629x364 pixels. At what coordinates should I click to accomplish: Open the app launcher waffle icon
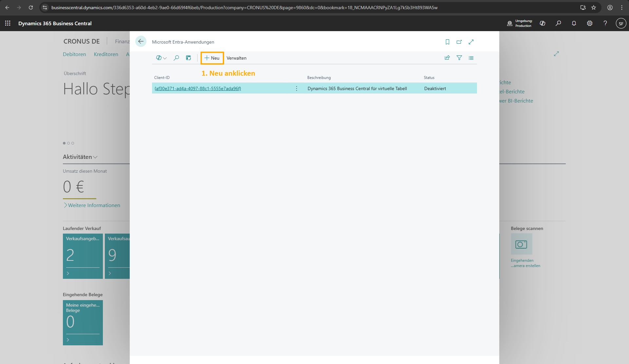(8, 23)
